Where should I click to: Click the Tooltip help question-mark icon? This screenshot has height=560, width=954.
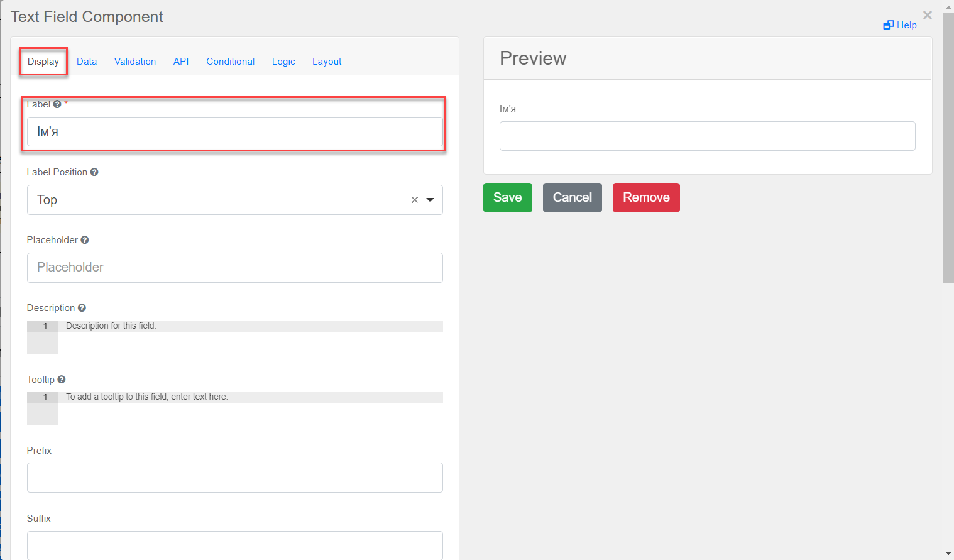pos(62,380)
